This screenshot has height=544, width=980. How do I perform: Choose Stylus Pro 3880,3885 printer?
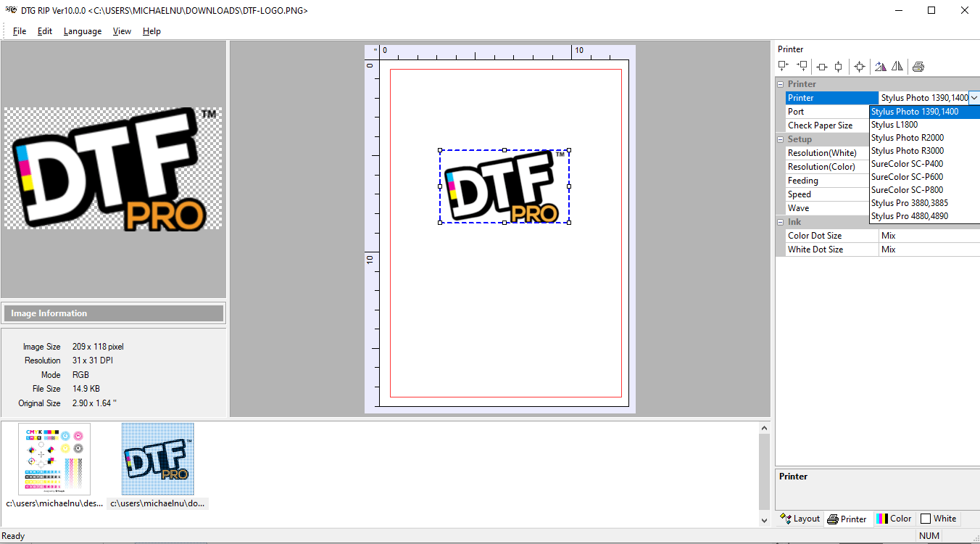point(924,203)
